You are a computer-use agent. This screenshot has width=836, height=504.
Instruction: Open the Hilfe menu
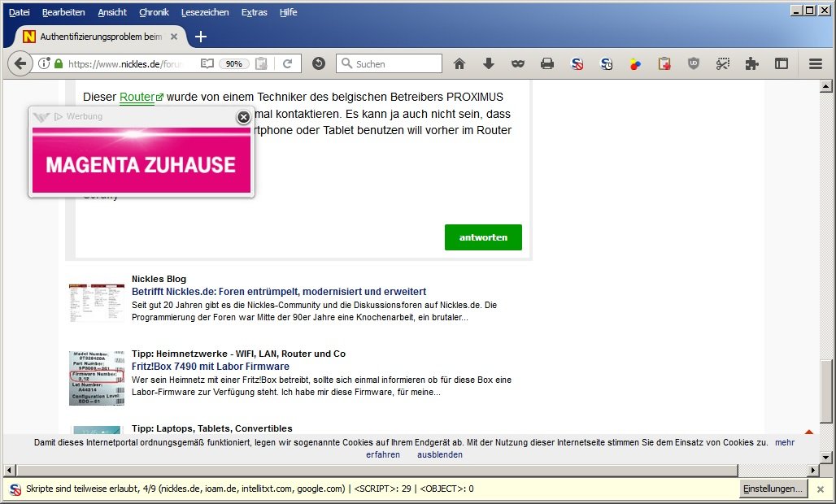pos(288,12)
